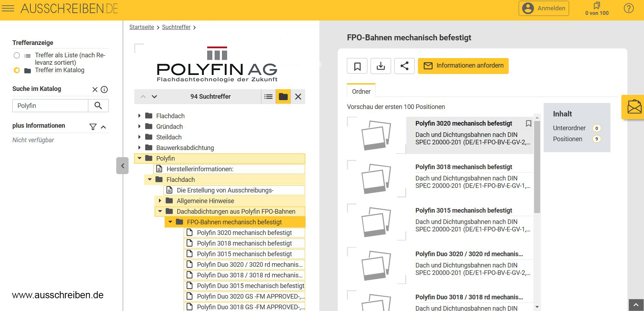Image resolution: width=644 pixels, height=311 pixels.
Task: Open Polyfin 3015 mechanisch befestigt preview title
Action: 463,211
